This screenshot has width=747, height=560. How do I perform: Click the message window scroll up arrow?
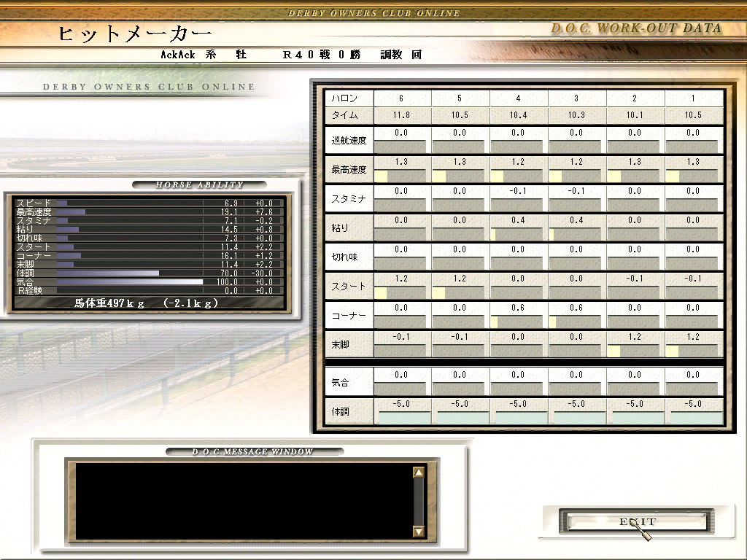tap(419, 472)
